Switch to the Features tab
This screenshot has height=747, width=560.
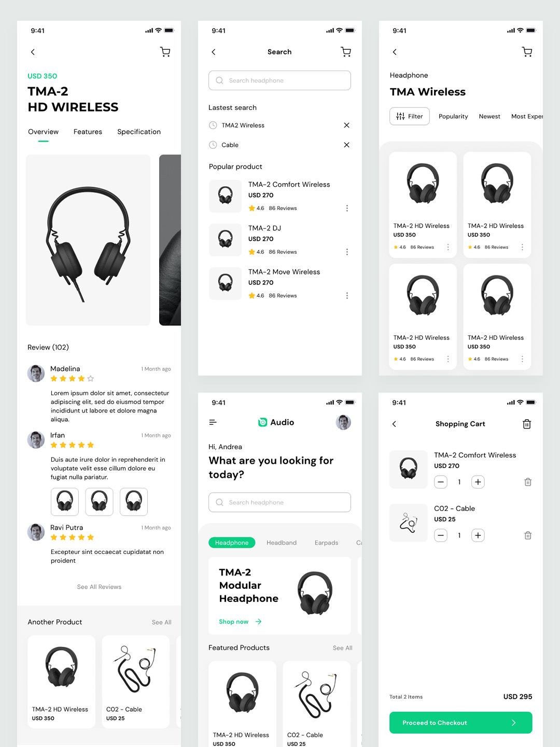(x=88, y=132)
